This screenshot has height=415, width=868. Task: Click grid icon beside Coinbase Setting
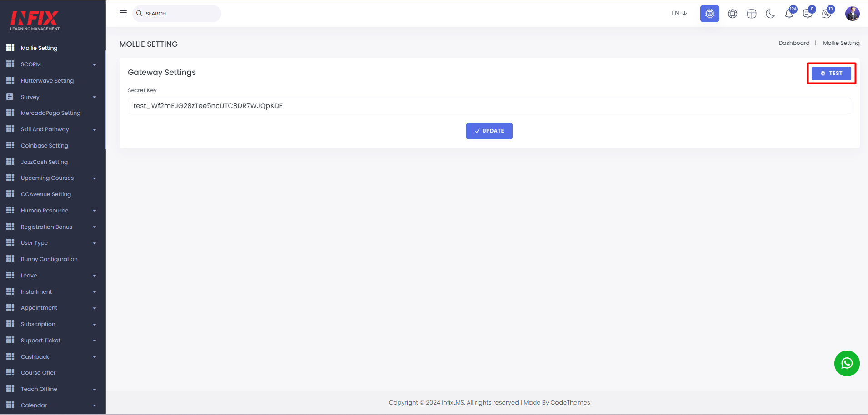click(x=10, y=145)
